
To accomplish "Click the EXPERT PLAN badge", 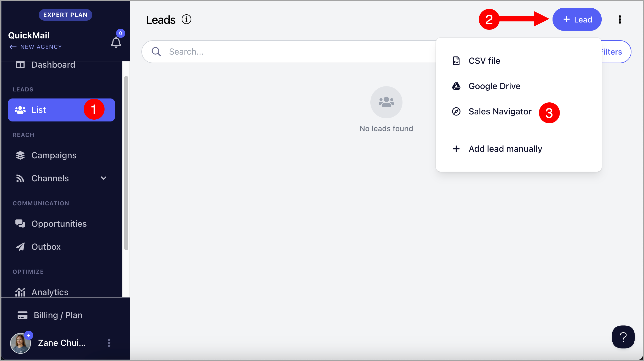I will (x=65, y=15).
